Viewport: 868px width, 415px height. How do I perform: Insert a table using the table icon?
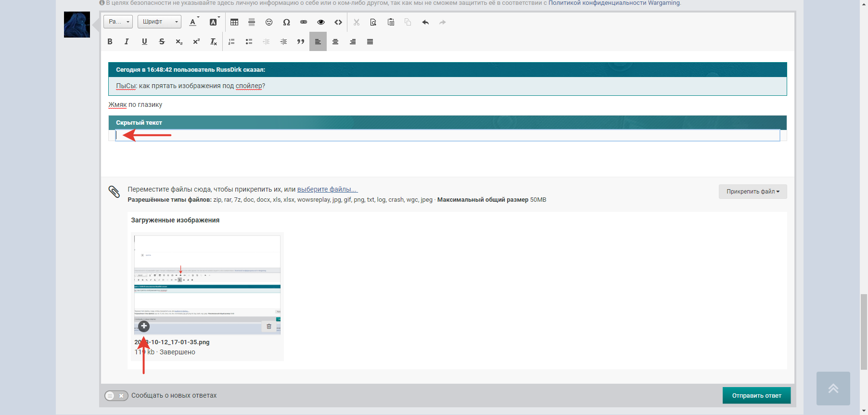(x=234, y=22)
